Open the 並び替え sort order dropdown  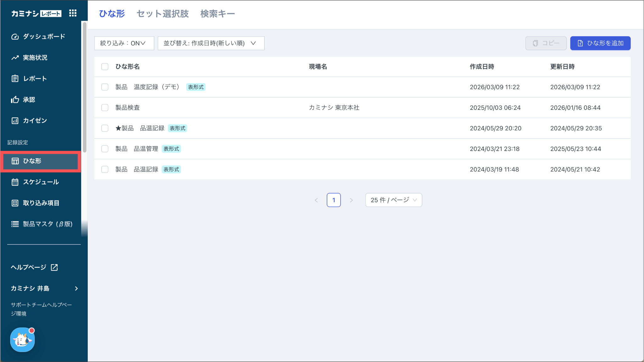pyautogui.click(x=211, y=43)
